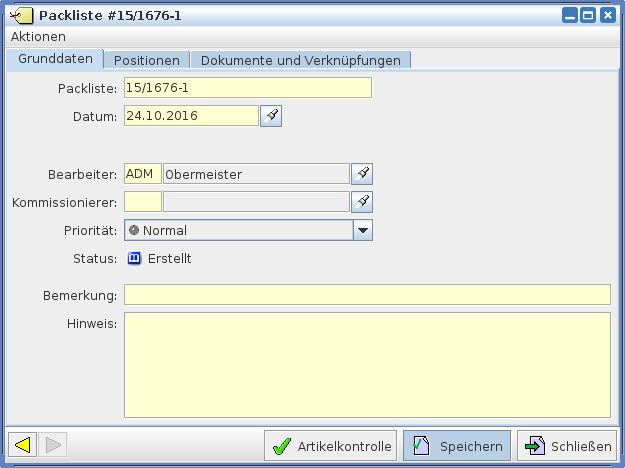This screenshot has height=468, width=625.
Task: Click into the Bemerkung text field
Action: (366, 294)
